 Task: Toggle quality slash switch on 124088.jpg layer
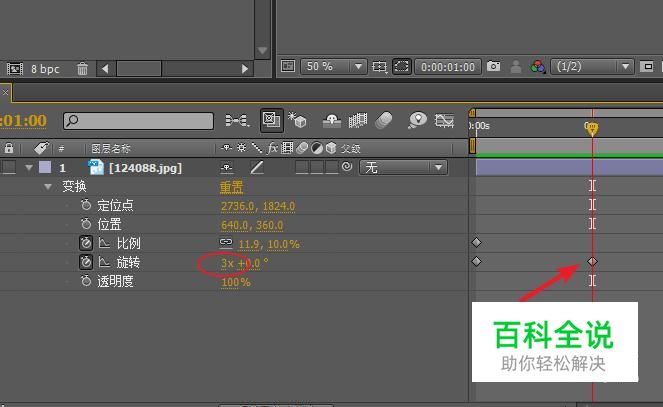[x=257, y=168]
